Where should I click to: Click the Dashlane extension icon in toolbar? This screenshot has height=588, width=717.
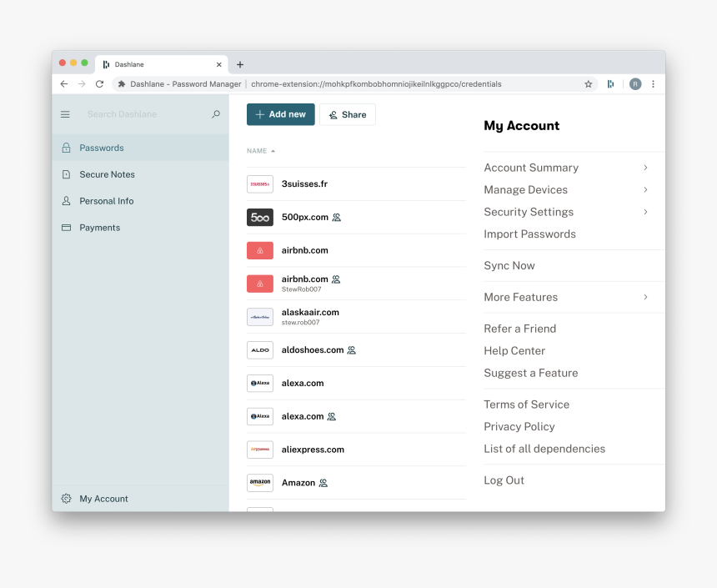610,83
